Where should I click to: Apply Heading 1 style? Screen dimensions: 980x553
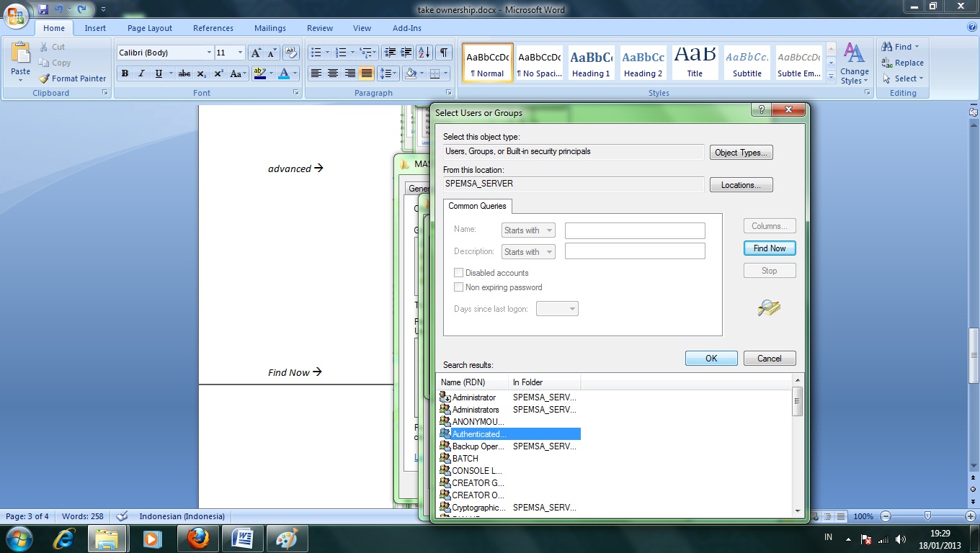coord(591,63)
